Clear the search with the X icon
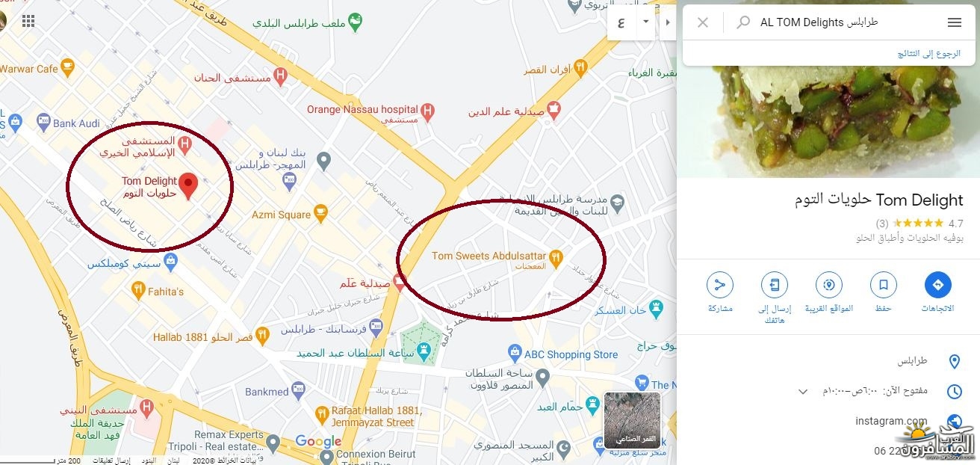Screen dimensions: 980x465 pyautogui.click(x=702, y=22)
